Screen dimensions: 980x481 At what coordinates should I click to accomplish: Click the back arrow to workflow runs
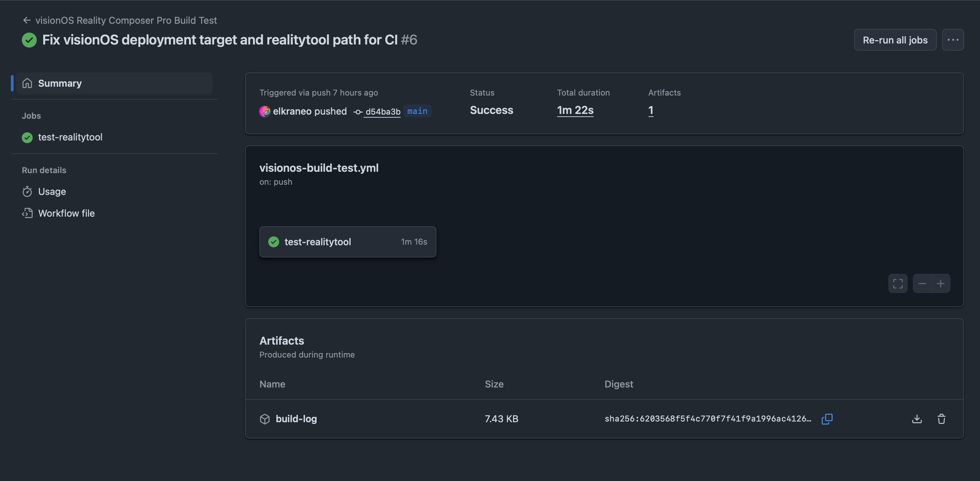click(x=27, y=20)
